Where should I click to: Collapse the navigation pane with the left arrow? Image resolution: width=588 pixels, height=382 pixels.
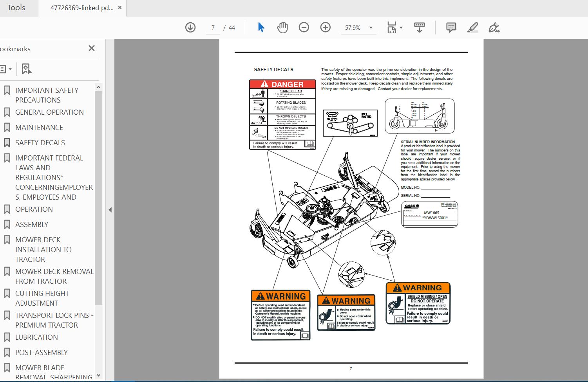(x=110, y=210)
